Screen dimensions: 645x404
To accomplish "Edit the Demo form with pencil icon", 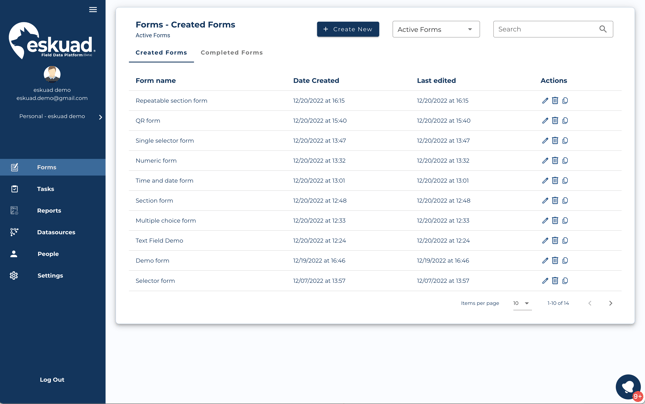I will pyautogui.click(x=545, y=261).
